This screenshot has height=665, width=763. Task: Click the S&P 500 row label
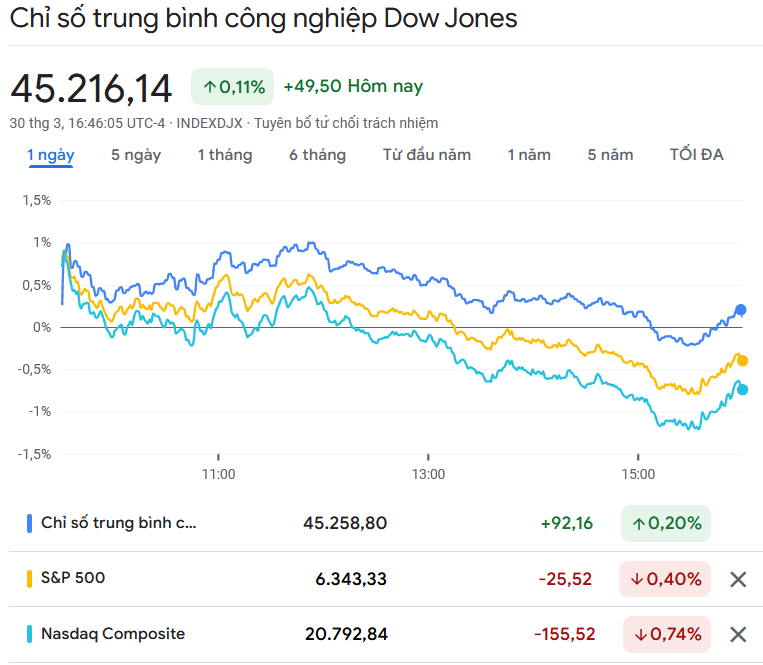[72, 578]
